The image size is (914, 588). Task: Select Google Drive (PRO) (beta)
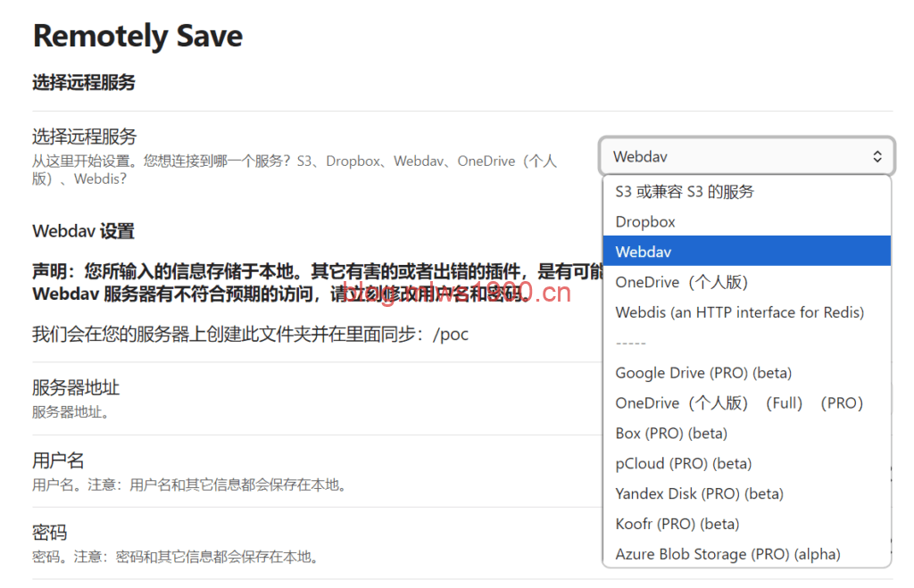coord(703,373)
